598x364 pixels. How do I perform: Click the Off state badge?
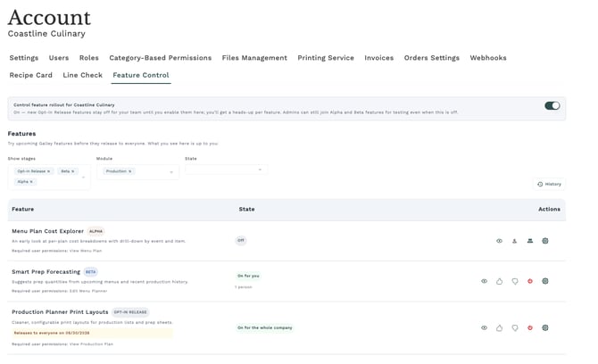(241, 241)
